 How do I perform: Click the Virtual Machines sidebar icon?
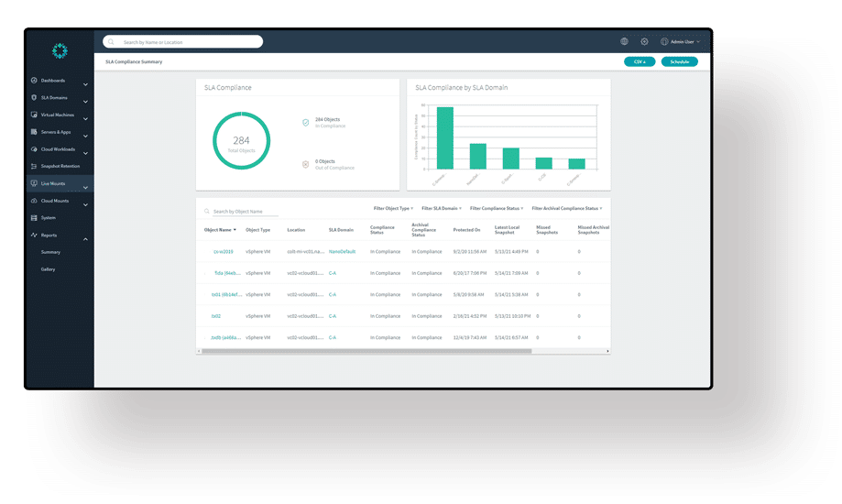tap(34, 115)
